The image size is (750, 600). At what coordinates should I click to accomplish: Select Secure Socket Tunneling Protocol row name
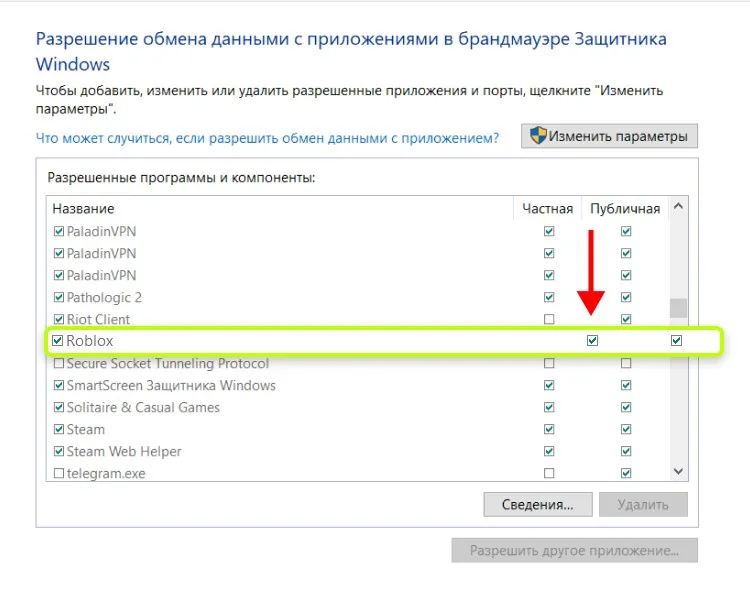pyautogui.click(x=168, y=364)
